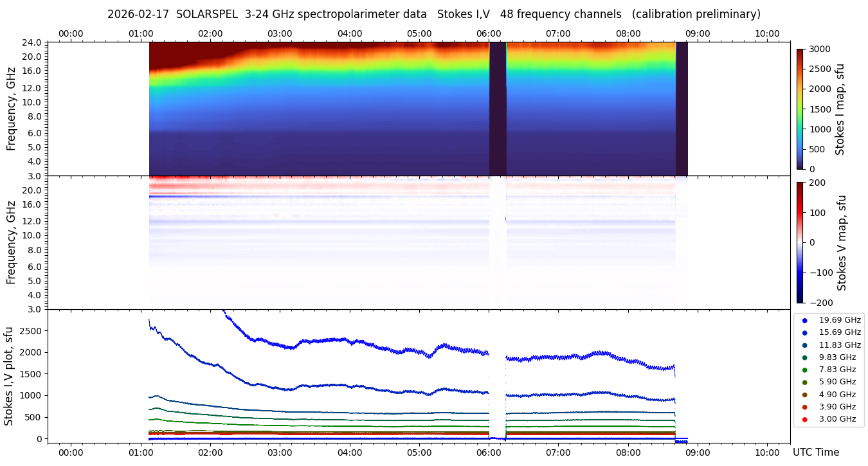Click the 11.83 GHz legend marker dot
Viewport: 868px width, 466px height.
(x=804, y=345)
